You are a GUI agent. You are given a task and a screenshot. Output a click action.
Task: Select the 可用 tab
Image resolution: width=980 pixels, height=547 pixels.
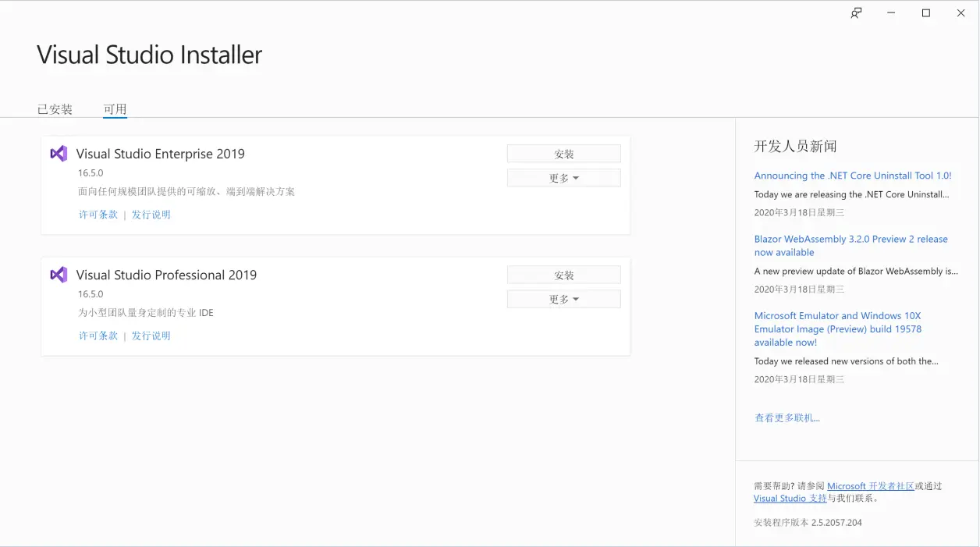pos(115,109)
